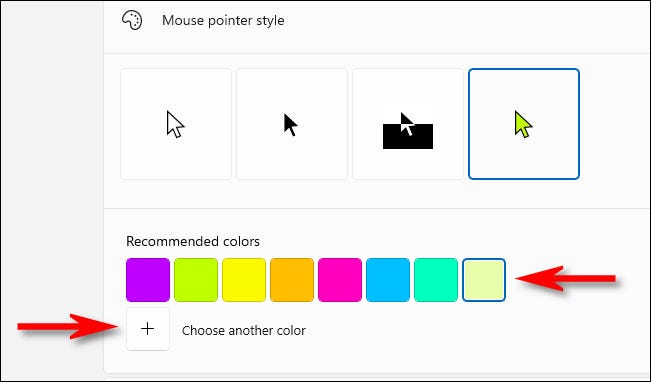
Task: Select the white mouse pointer style
Action: (176, 124)
